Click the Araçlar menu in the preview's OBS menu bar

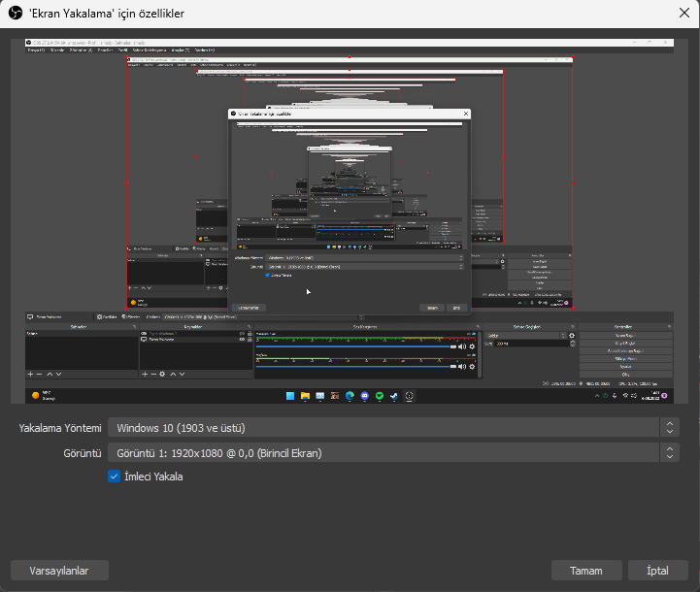(181, 49)
